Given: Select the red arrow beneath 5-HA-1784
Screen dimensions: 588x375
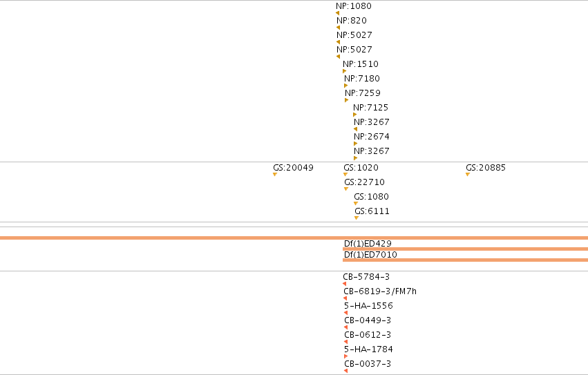Looking at the screenshot, I should (345, 356).
